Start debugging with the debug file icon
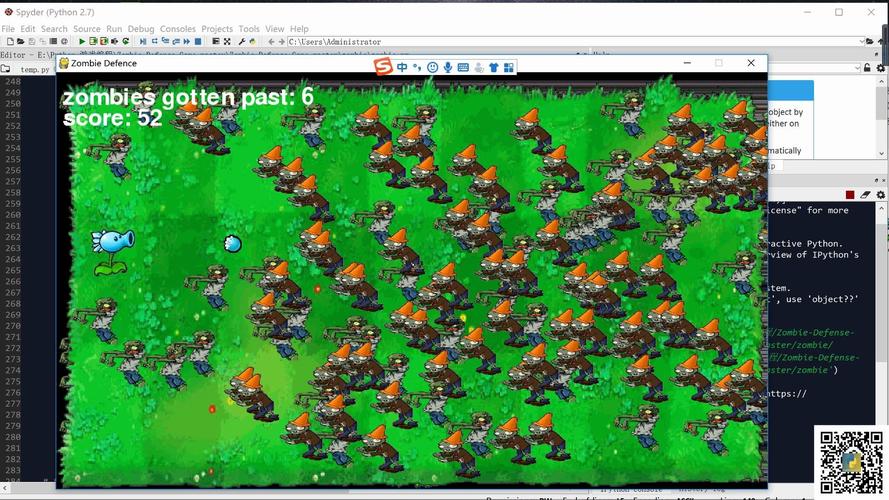 click(143, 41)
